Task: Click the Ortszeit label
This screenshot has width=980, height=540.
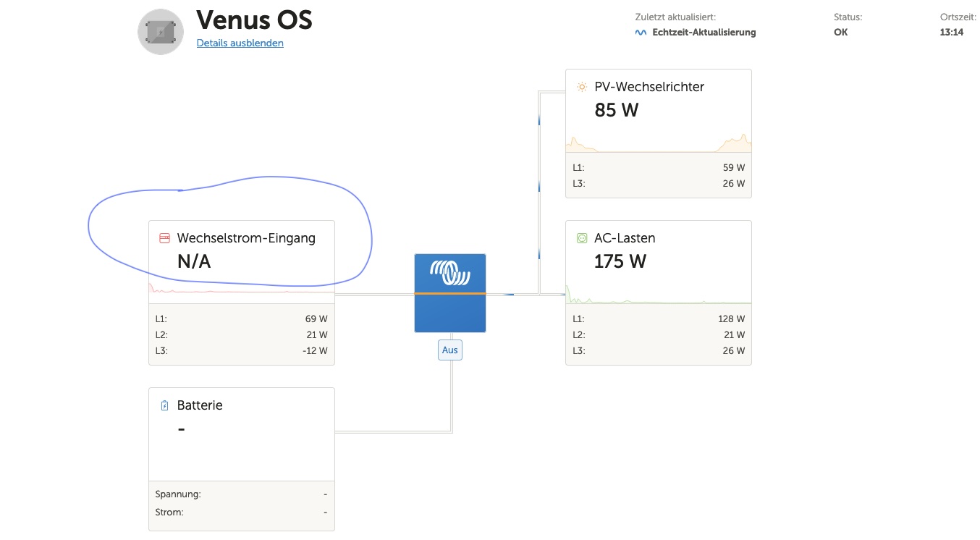Action: click(x=957, y=17)
